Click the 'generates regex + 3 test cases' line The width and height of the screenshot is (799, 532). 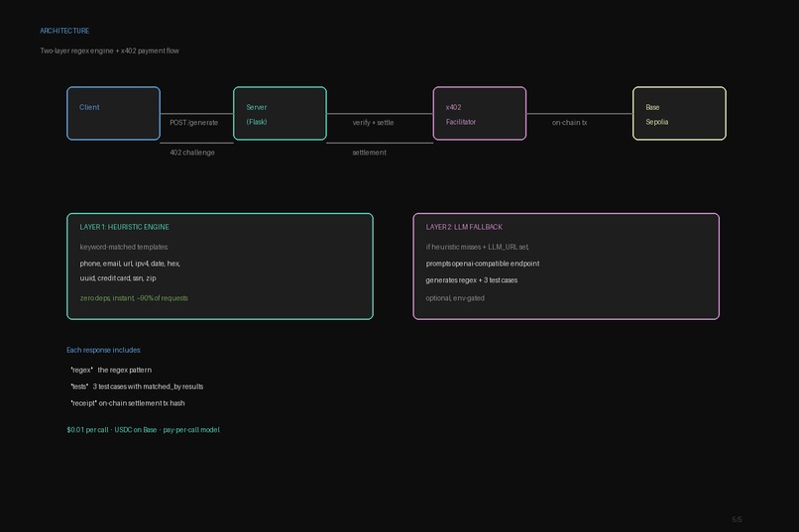click(471, 280)
